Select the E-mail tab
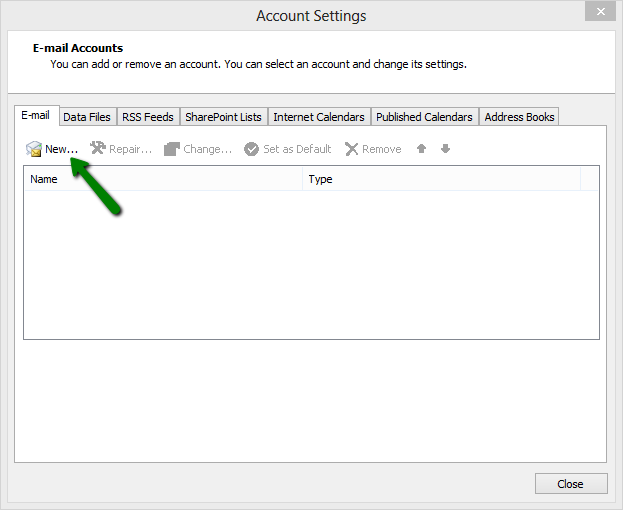This screenshot has height=510, width=623. (36, 116)
